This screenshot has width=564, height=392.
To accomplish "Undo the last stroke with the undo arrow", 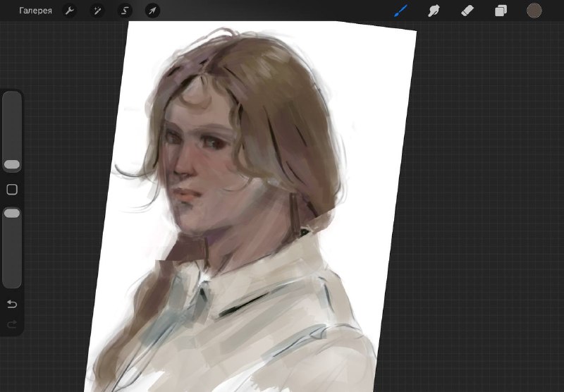I will (12, 305).
